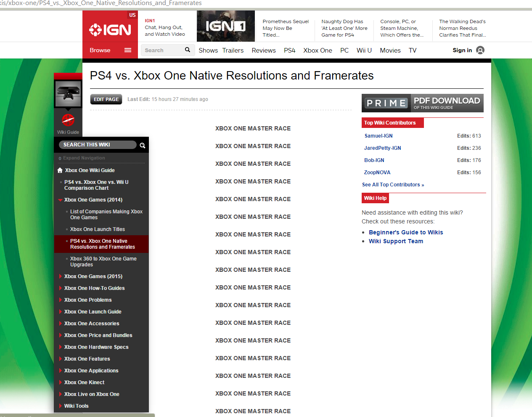Select Wii U in the navigation bar
Image resolution: width=532 pixels, height=417 pixels.
(364, 50)
